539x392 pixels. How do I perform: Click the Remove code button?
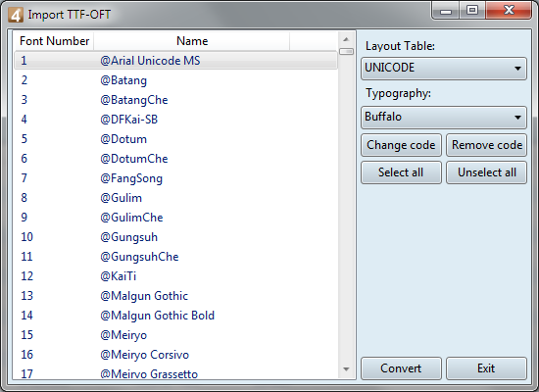[486, 145]
